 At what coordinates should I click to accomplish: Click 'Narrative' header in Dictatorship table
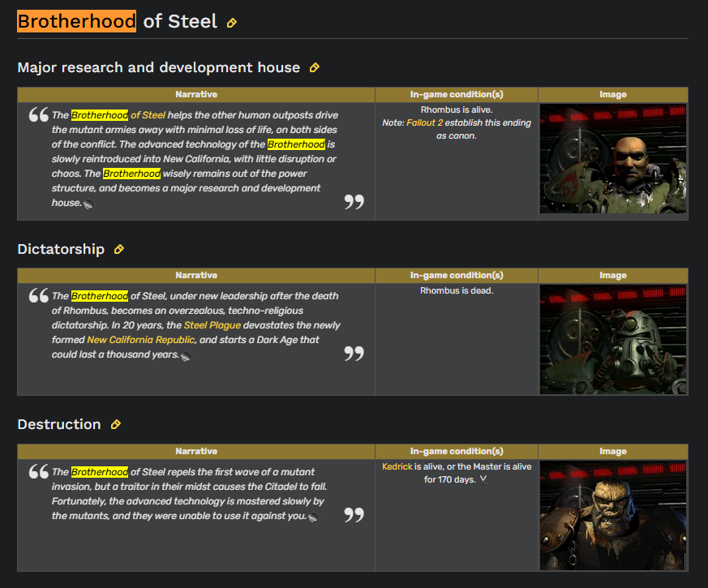click(196, 276)
